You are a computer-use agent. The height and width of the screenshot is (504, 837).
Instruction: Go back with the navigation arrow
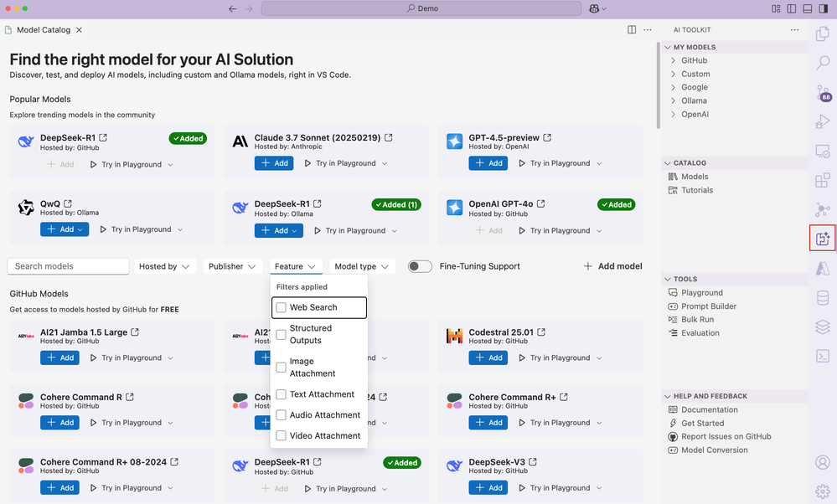click(232, 8)
